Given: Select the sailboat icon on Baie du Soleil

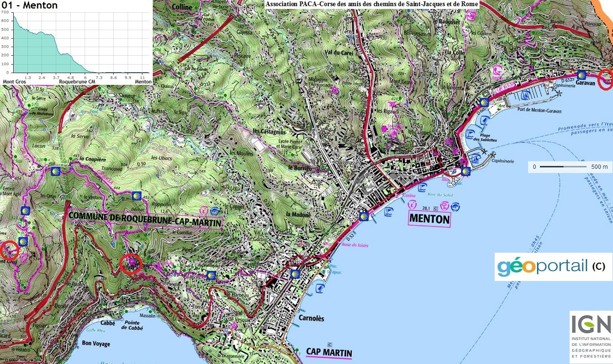Looking at the screenshot, I should pos(422,188).
